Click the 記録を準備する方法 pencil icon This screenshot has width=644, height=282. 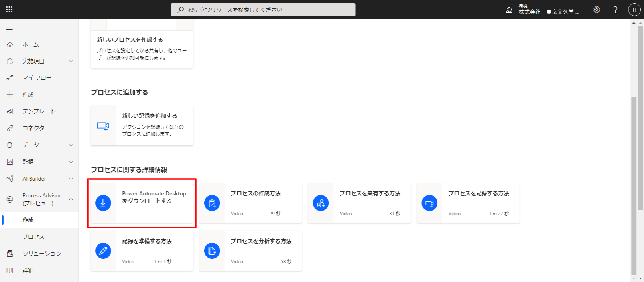pos(103,251)
